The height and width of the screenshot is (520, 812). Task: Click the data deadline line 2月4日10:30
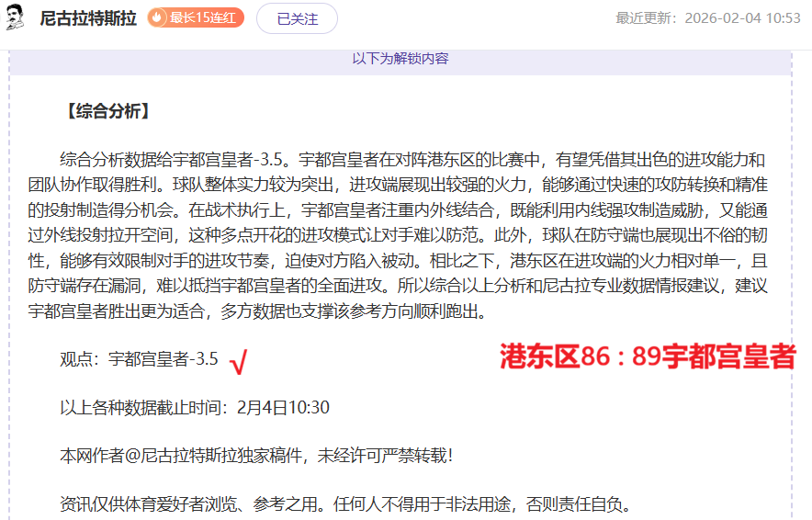[195, 407]
